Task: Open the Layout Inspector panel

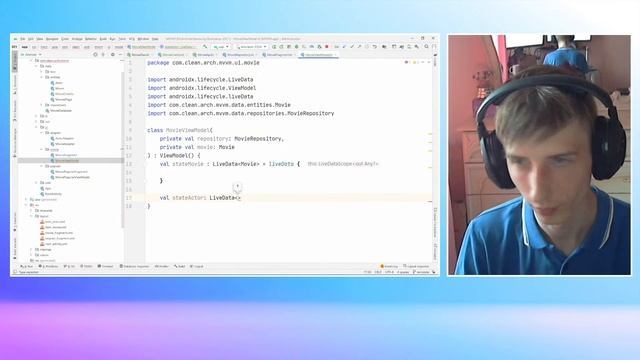Action: (416, 267)
